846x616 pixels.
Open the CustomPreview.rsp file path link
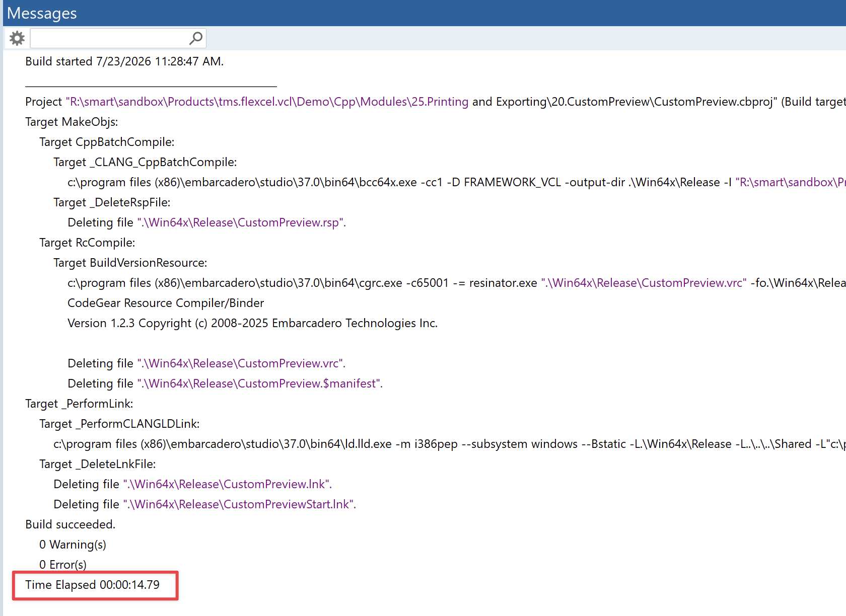(x=241, y=222)
